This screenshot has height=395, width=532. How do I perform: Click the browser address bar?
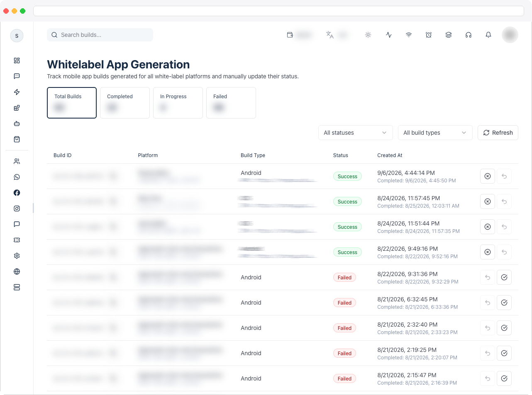(x=278, y=11)
